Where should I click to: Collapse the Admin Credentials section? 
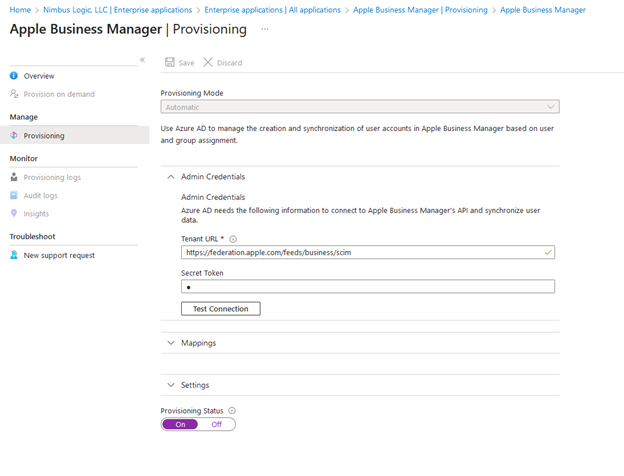pyautogui.click(x=171, y=177)
